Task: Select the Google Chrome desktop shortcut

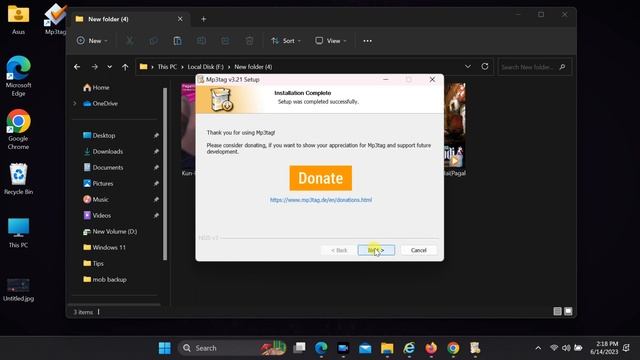Action: click(18, 130)
